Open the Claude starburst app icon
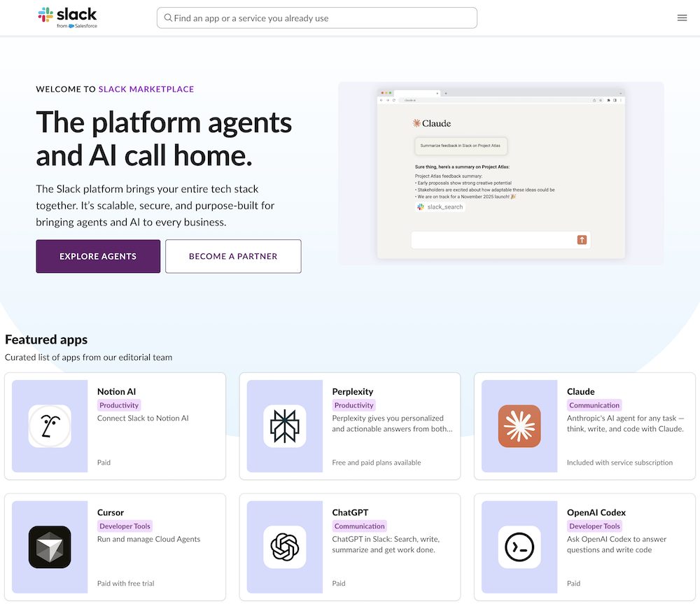Screen dimensions: 700x604 [519, 426]
